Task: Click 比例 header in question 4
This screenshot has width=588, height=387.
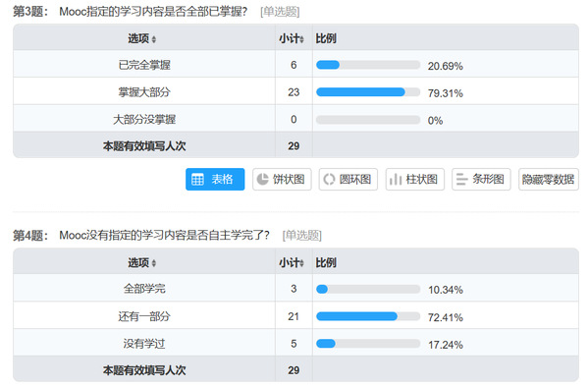Action: coord(326,263)
